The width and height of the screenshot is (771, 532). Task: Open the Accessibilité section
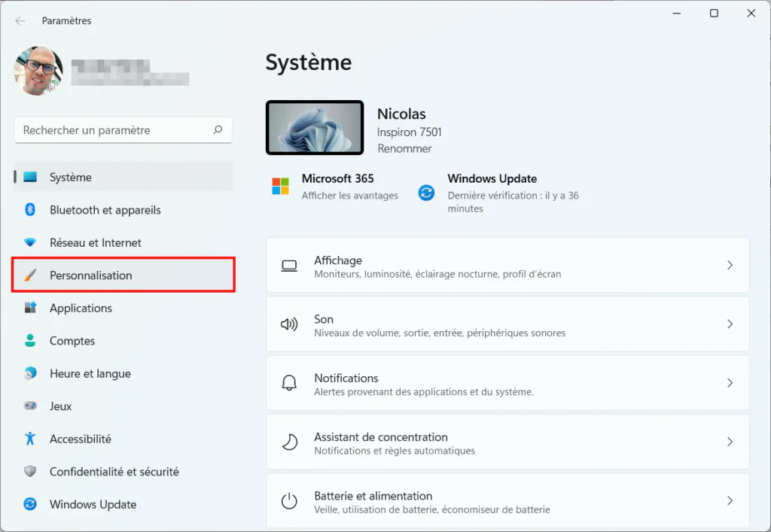point(123,439)
